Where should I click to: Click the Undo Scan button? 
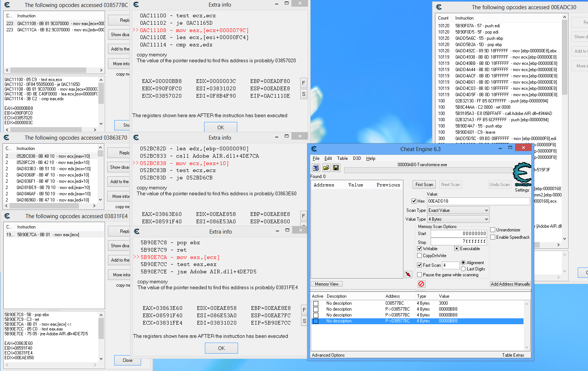click(x=500, y=185)
